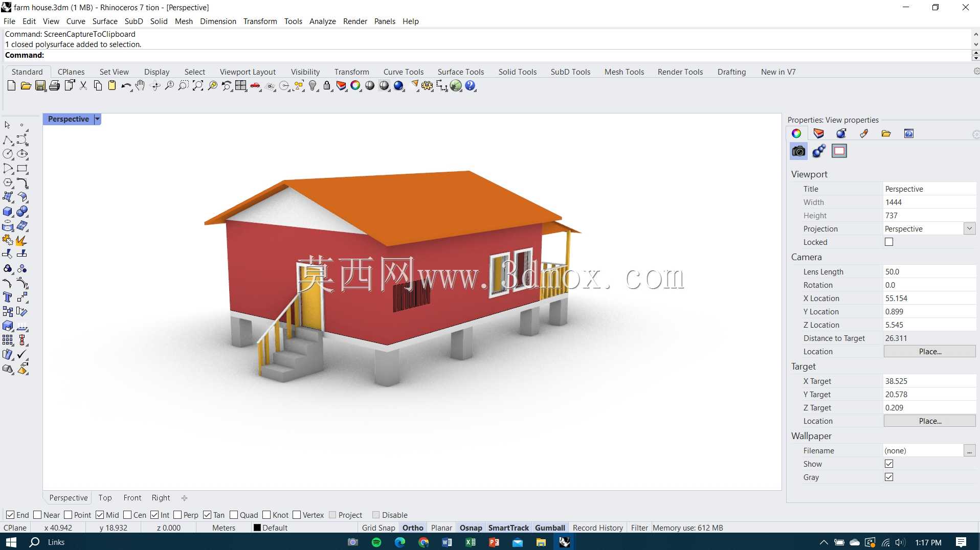
Task: Click the Lens Length value field
Action: pos(929,272)
